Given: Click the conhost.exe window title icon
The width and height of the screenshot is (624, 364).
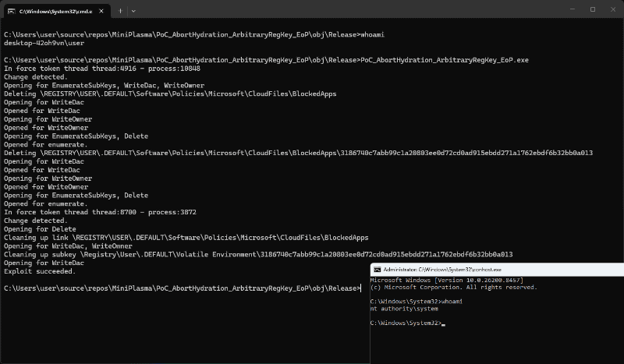Looking at the screenshot, I should [x=378, y=270].
